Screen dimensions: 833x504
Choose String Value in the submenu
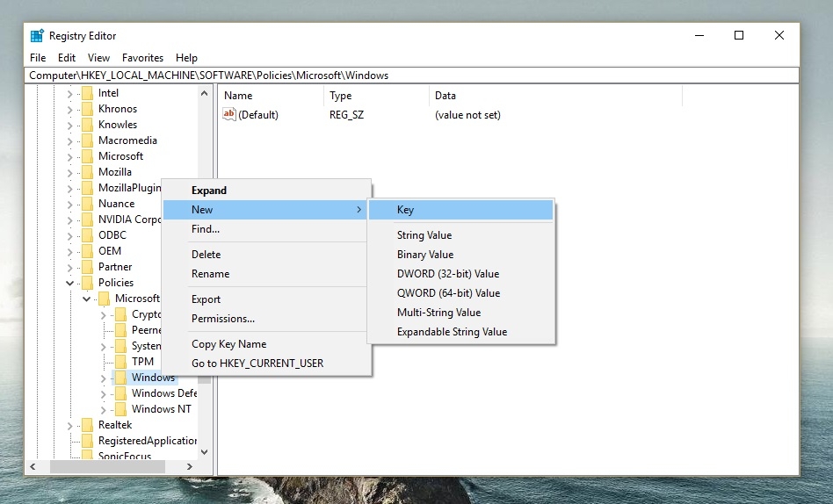click(461, 234)
